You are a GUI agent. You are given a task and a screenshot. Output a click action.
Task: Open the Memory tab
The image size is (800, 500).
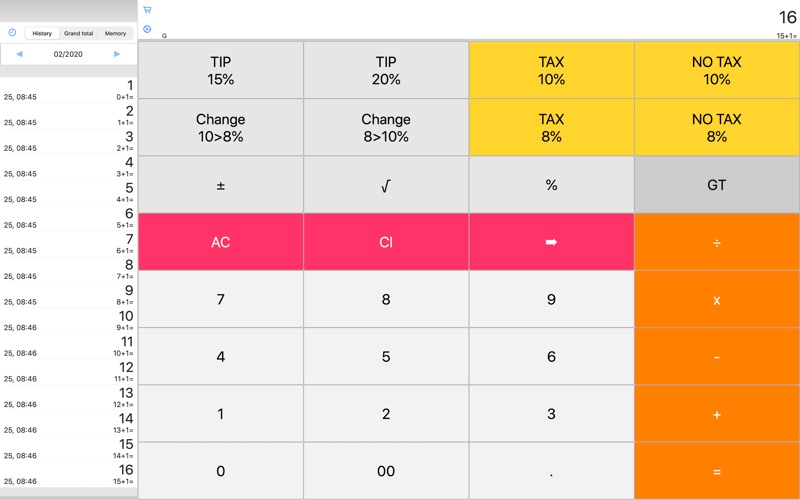pos(115,33)
